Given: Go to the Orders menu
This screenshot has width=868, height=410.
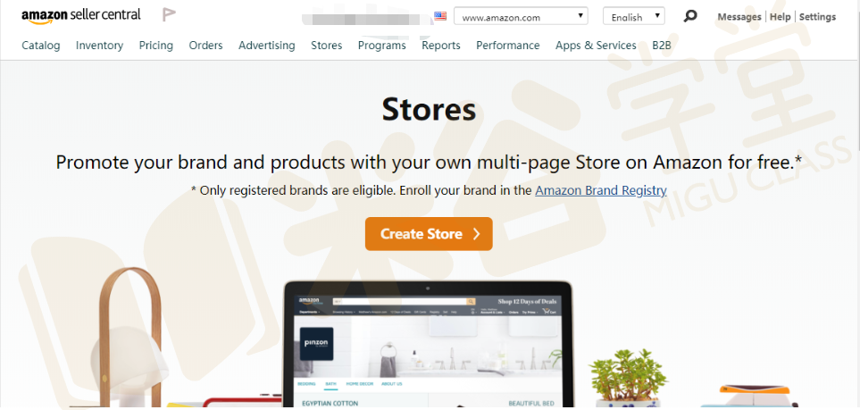Looking at the screenshot, I should pyautogui.click(x=206, y=46).
